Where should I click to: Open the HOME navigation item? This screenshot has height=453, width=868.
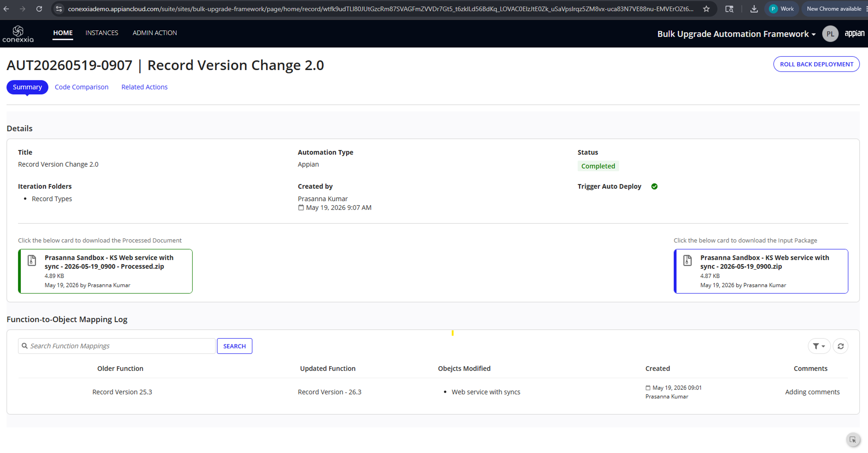click(x=63, y=33)
